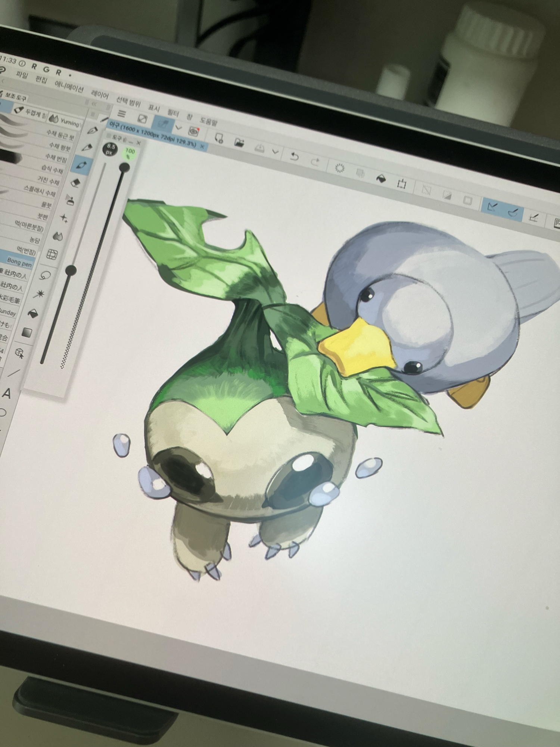Viewport: 560px width, 747px height.
Task: Click the brush opacity slider handle at 100%
Action: pos(124,168)
